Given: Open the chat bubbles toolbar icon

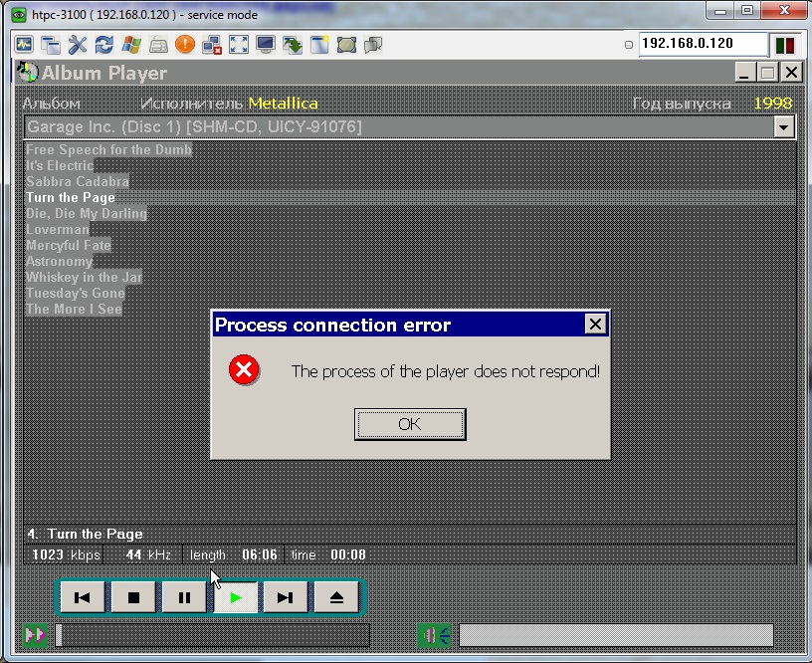Looking at the screenshot, I should pos(373,45).
